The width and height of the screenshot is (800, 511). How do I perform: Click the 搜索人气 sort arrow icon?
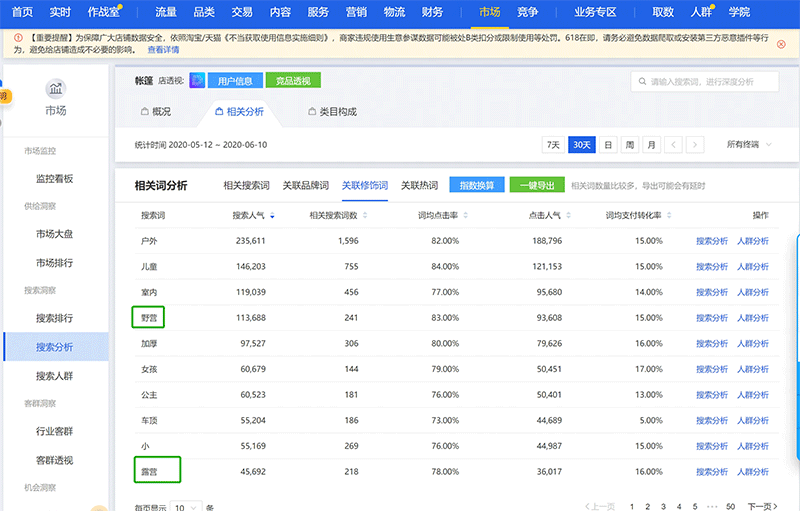(x=272, y=215)
